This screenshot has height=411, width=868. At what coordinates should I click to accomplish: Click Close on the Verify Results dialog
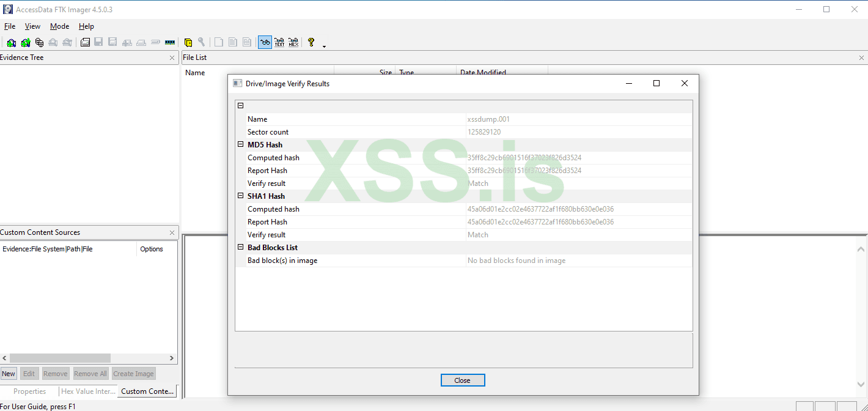[x=463, y=380]
